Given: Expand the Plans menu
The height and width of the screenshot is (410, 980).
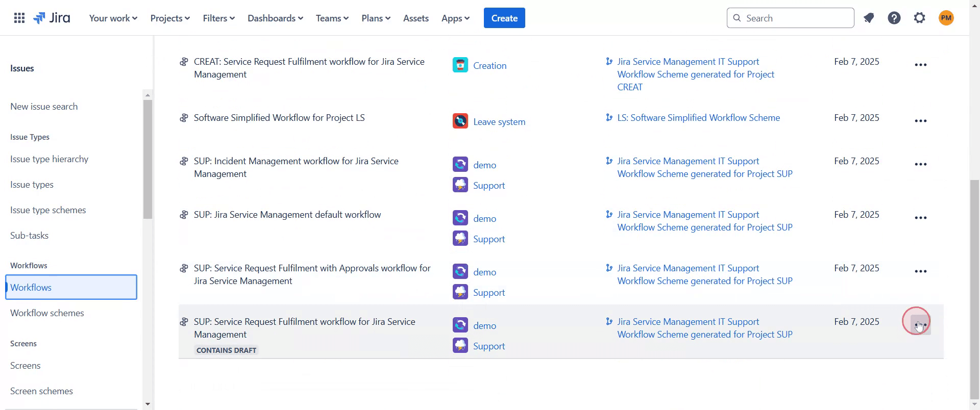Looking at the screenshot, I should point(376,18).
